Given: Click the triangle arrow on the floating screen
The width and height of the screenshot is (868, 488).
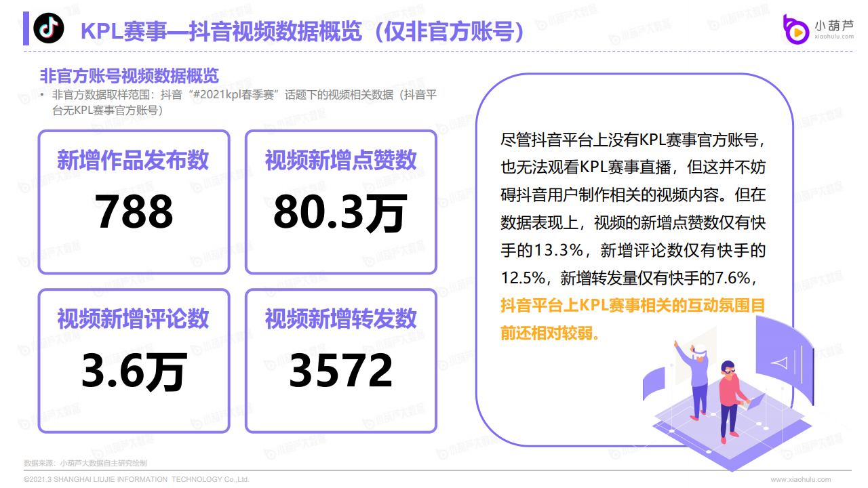Looking at the screenshot, I should (x=780, y=363).
